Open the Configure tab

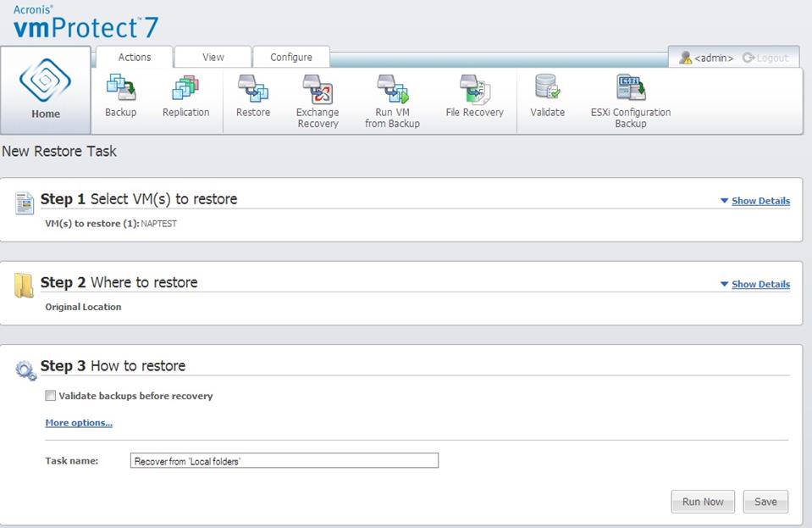291,57
